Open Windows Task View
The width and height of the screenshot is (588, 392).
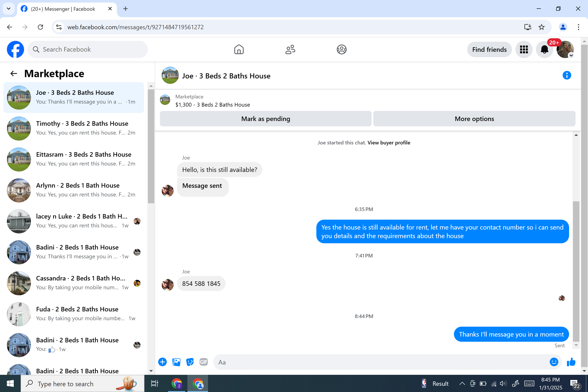coord(155,383)
